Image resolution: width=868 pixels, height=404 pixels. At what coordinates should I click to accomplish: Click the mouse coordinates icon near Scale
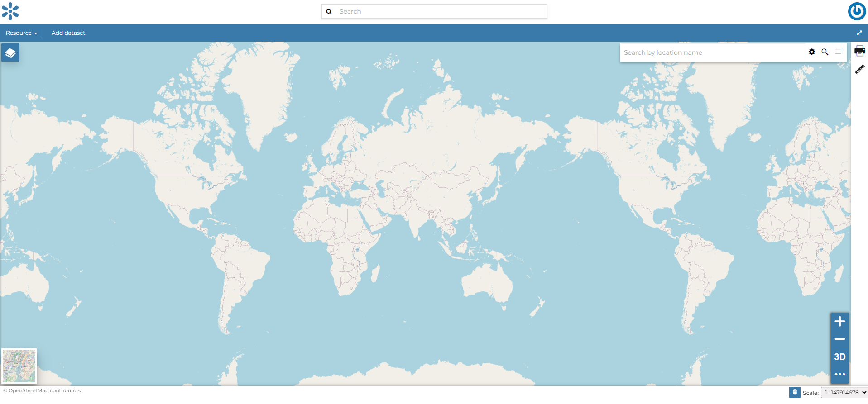tap(795, 392)
